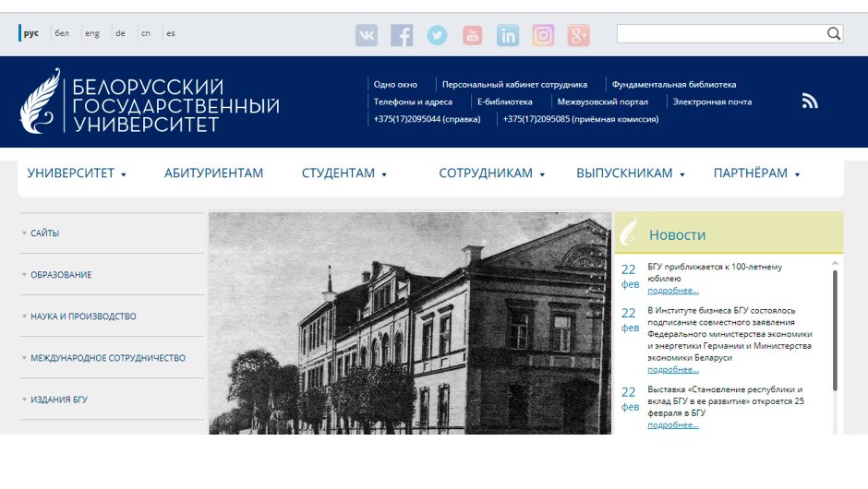Switch site language to рус
Screen dimensions: 868x489
point(31,33)
